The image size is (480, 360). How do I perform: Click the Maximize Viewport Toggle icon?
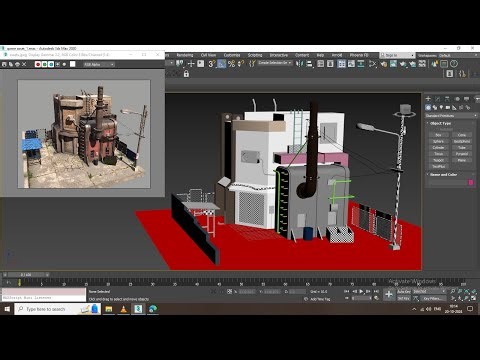473,299
